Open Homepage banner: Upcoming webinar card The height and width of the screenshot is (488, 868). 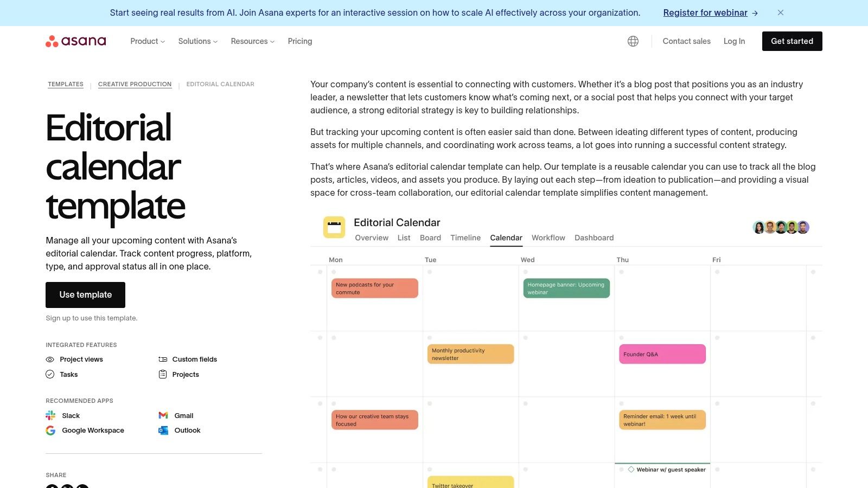[566, 288]
